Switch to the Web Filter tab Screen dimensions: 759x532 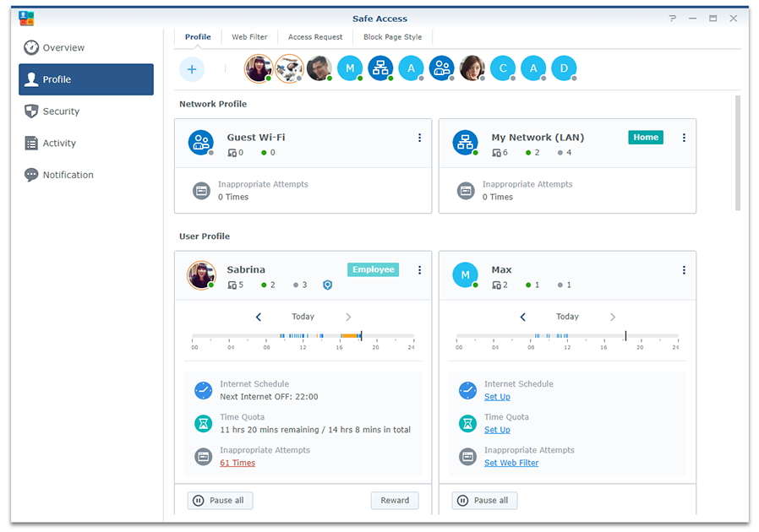click(249, 37)
